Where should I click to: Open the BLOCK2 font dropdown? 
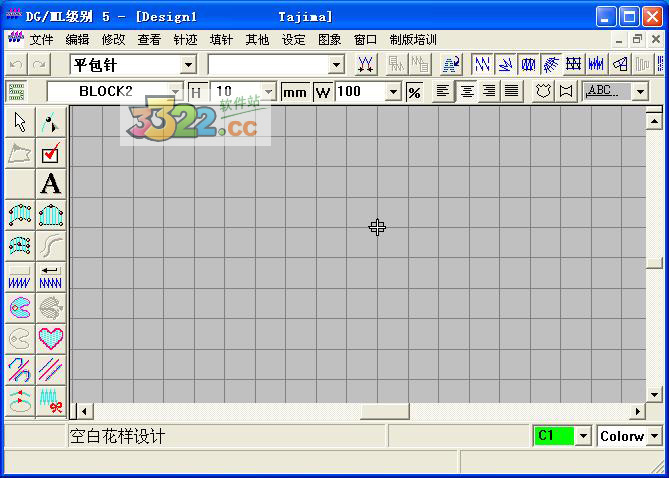pos(175,92)
